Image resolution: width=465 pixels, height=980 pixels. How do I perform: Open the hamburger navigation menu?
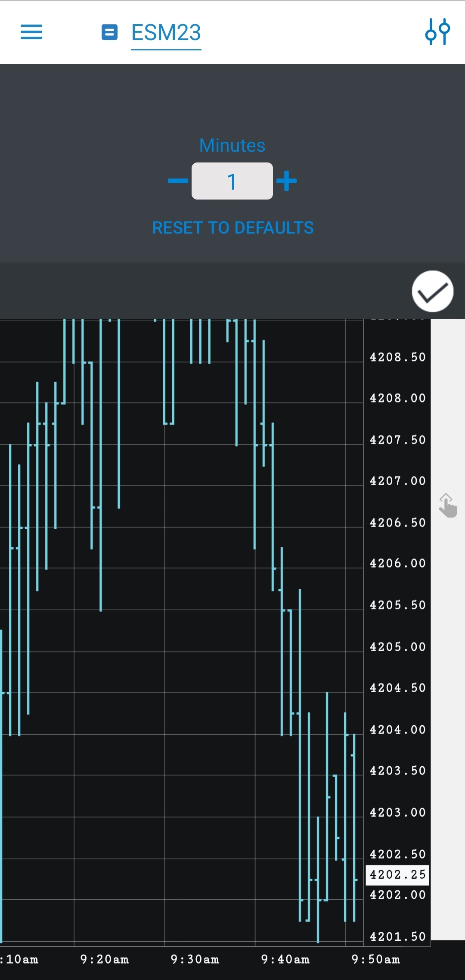tap(31, 32)
